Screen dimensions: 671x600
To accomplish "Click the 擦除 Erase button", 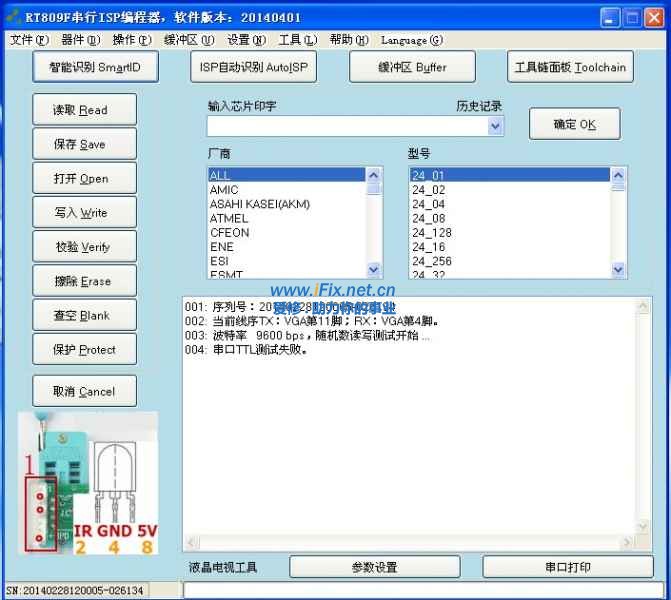I will tap(85, 281).
